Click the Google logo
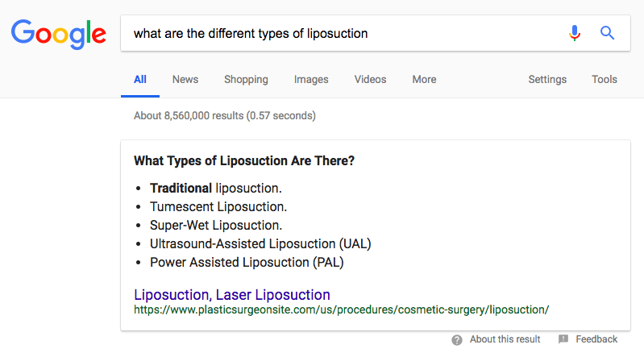Viewport: 644px width, 353px height. (58, 34)
